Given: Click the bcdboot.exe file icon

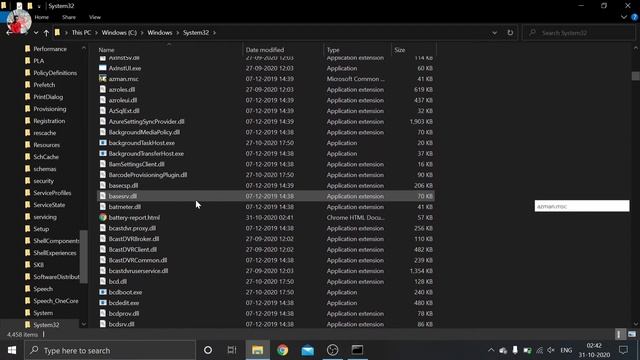Looking at the screenshot, I should pyautogui.click(x=103, y=292).
